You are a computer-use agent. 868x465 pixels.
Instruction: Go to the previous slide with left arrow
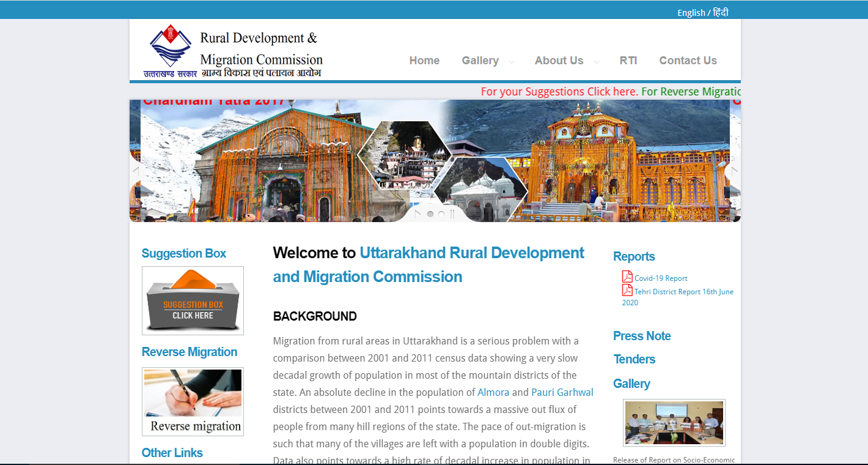pyautogui.click(x=136, y=171)
